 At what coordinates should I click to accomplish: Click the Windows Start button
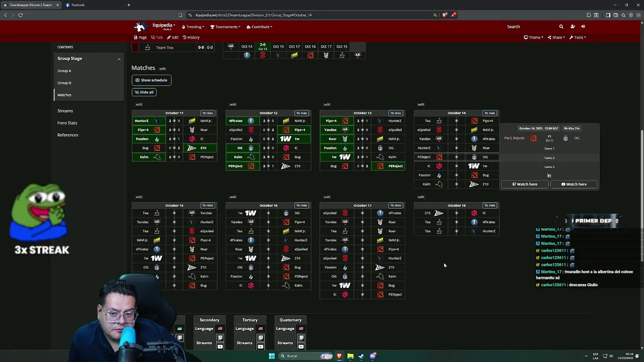[x=272, y=356]
